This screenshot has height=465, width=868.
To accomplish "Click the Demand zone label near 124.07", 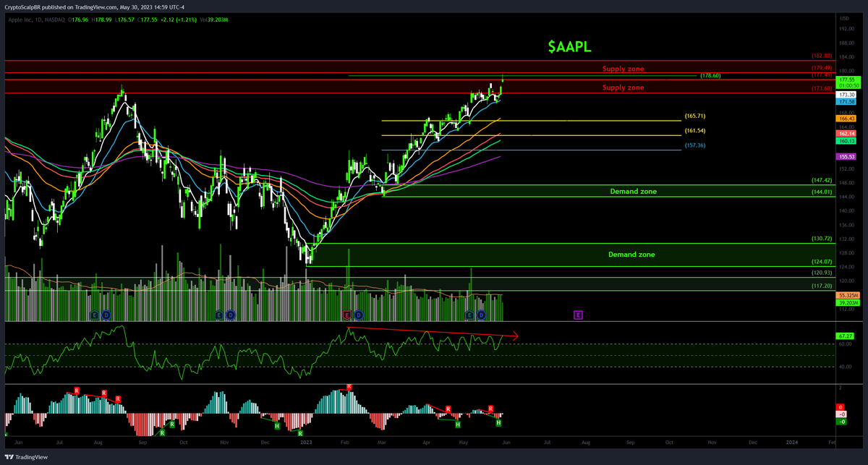I will [631, 255].
